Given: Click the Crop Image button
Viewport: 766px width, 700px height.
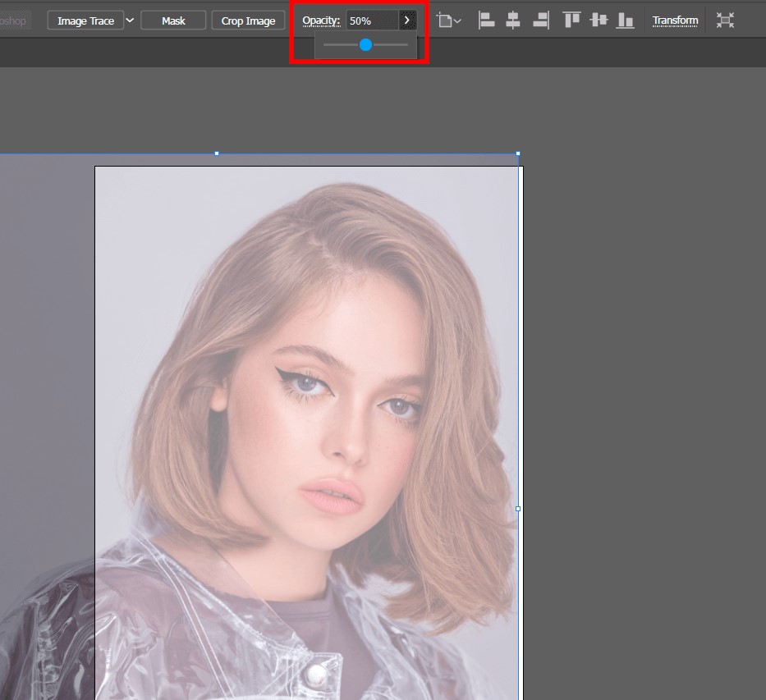Looking at the screenshot, I should pos(248,21).
